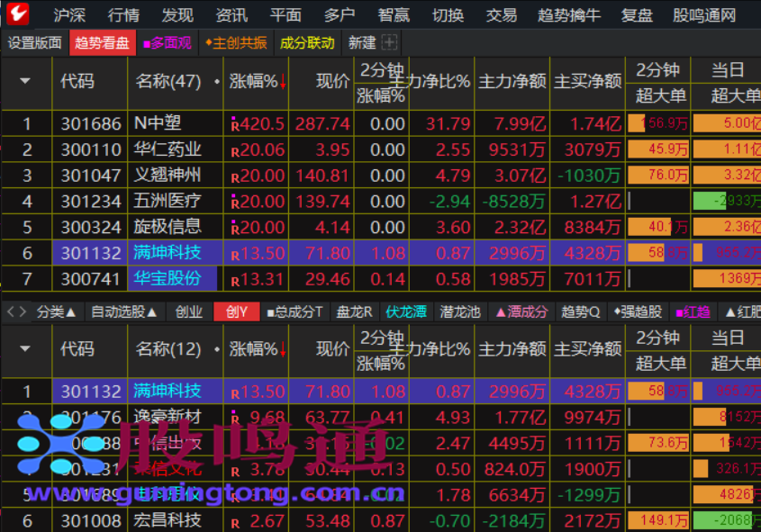
Task: Click 五洲医疗's green 当日超大单 bar
Action: pos(710,201)
